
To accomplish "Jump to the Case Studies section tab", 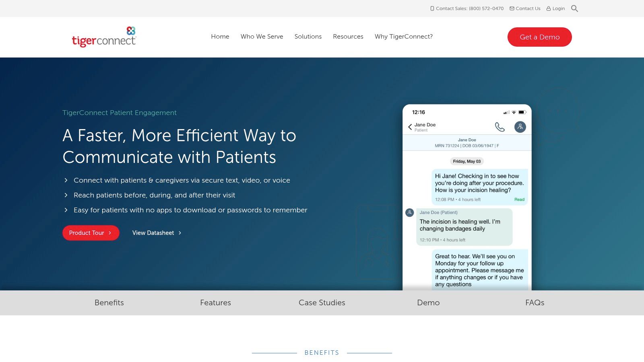I will coord(322,303).
